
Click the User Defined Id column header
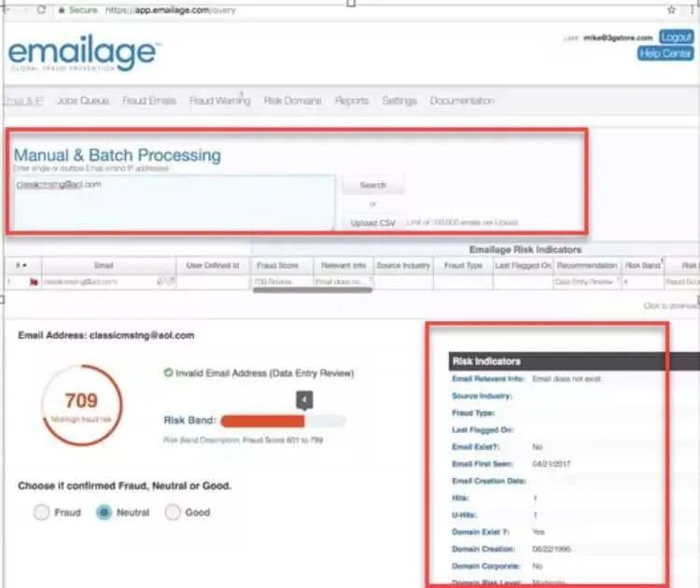pos(213,265)
